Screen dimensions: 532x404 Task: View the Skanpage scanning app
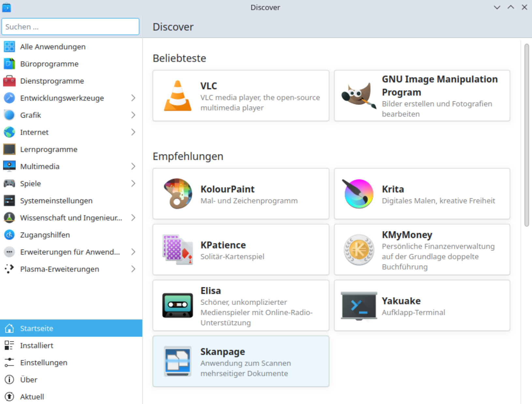click(241, 361)
